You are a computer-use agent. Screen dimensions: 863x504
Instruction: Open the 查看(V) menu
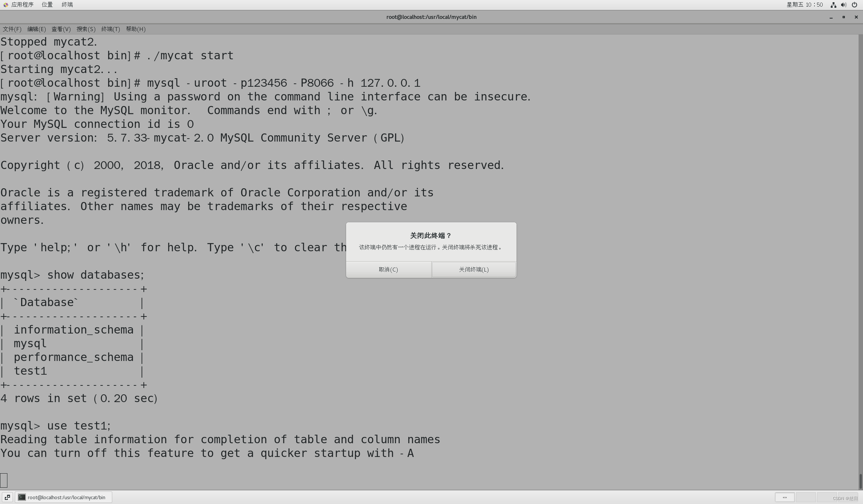(61, 29)
